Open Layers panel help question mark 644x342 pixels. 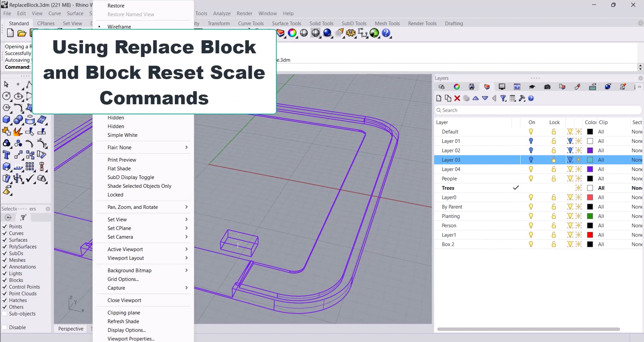coord(531,98)
